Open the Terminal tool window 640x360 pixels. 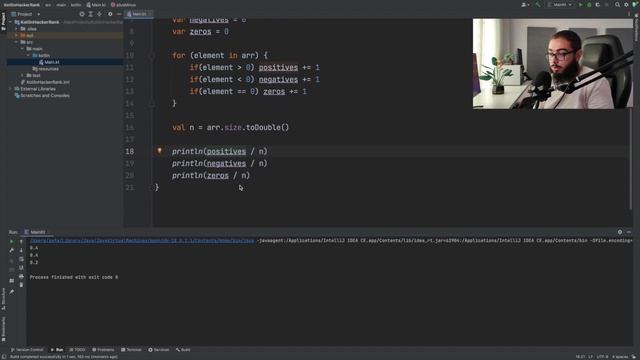click(131, 350)
